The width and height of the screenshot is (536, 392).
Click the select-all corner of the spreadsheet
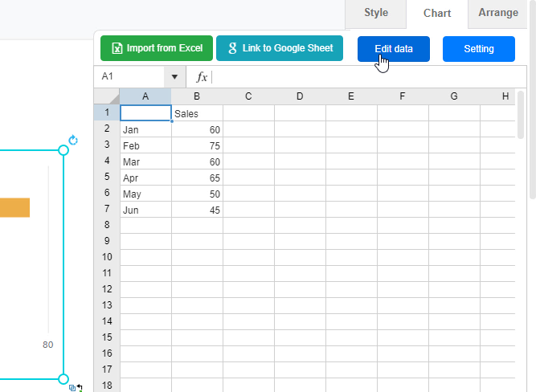point(107,96)
